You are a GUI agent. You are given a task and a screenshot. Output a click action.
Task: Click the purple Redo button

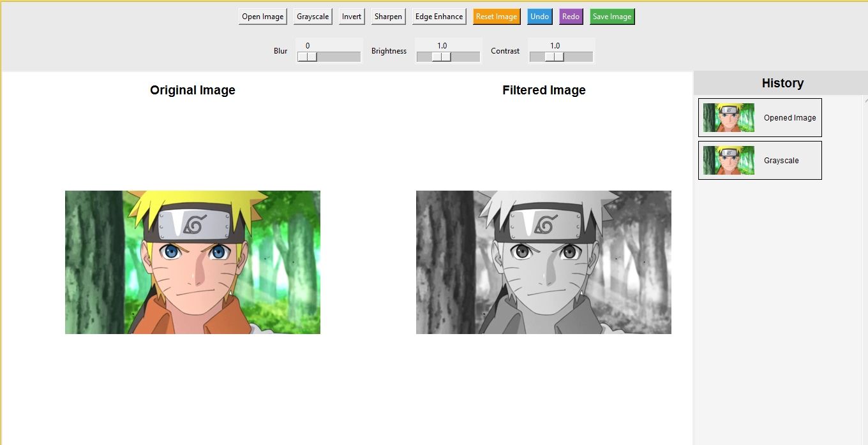pos(571,17)
